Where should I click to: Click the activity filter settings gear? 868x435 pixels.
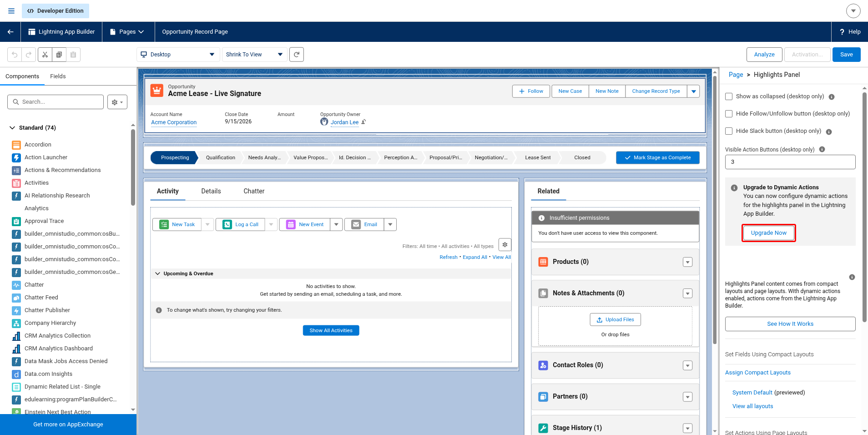click(505, 245)
